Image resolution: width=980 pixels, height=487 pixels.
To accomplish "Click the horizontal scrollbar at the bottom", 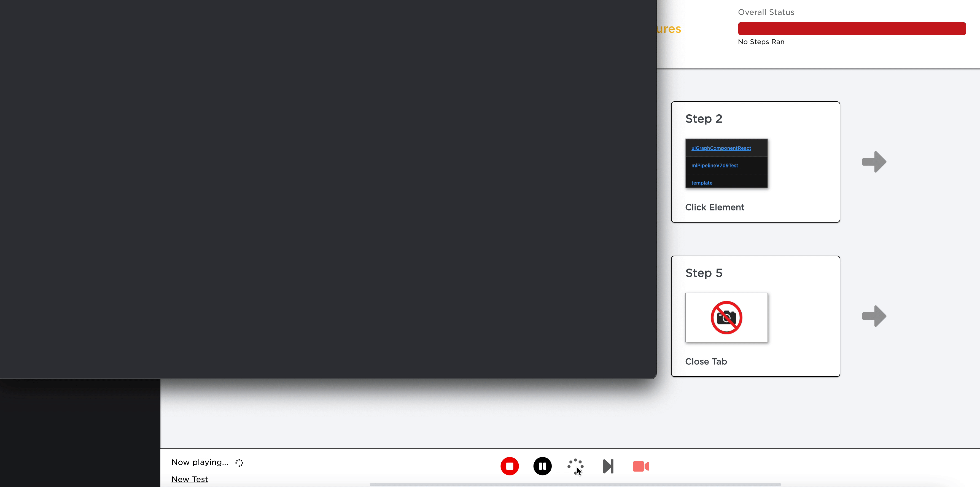I will coord(575,484).
